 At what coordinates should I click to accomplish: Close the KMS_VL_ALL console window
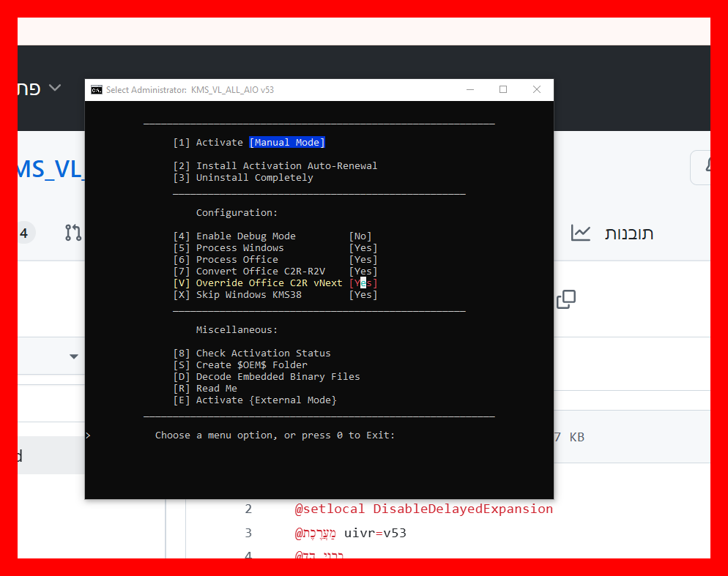[x=537, y=89]
